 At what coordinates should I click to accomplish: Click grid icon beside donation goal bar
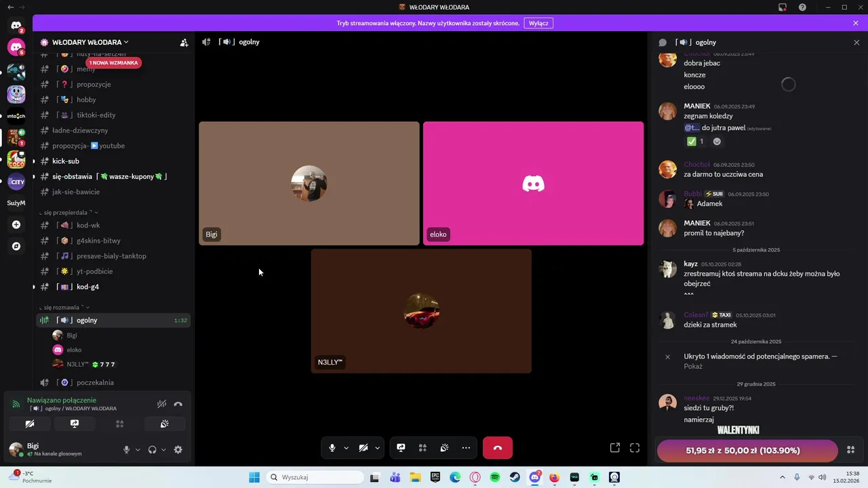click(851, 450)
